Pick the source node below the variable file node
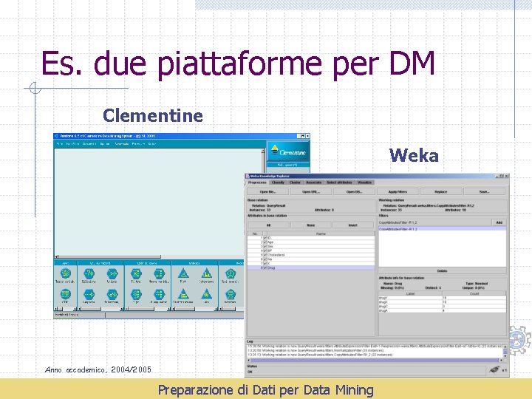This screenshot has height=399, width=532. (x=65, y=294)
